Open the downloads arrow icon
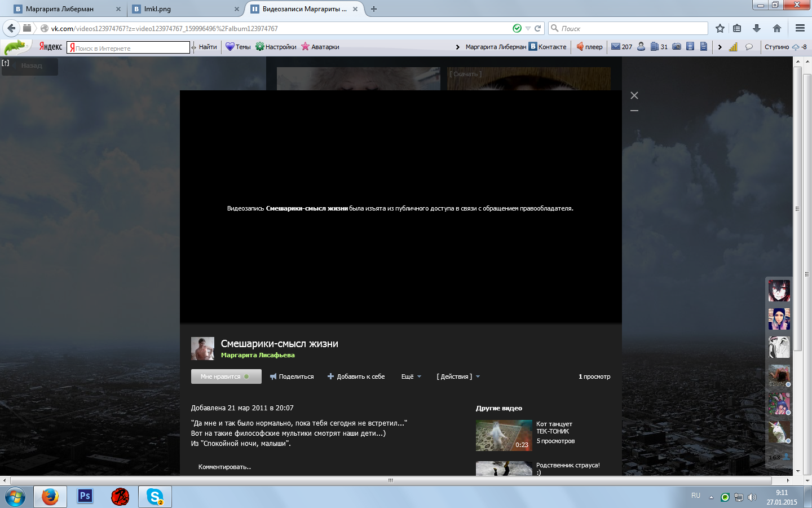Image resolution: width=812 pixels, height=508 pixels. point(757,28)
